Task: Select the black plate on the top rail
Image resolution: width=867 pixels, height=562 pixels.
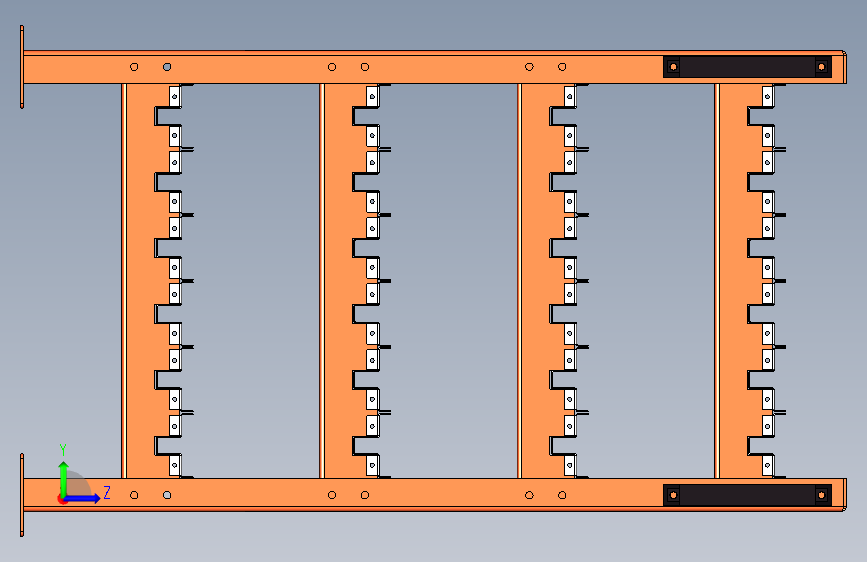Action: click(x=747, y=67)
